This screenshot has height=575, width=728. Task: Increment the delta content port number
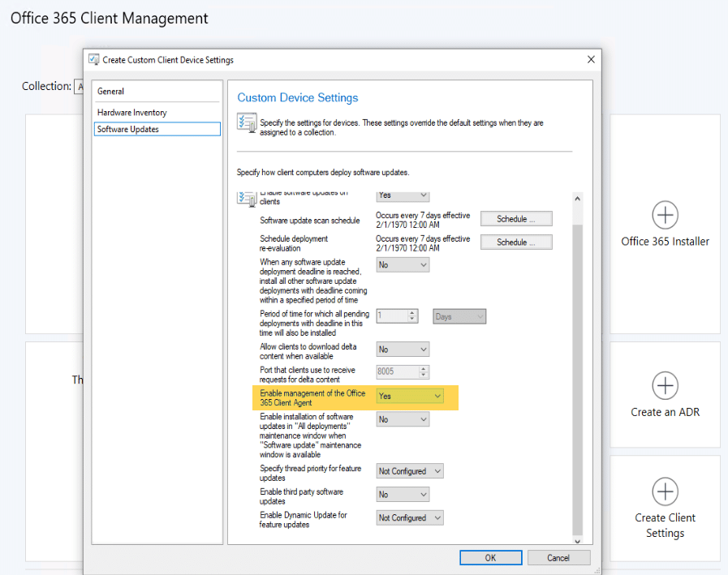pos(424,368)
